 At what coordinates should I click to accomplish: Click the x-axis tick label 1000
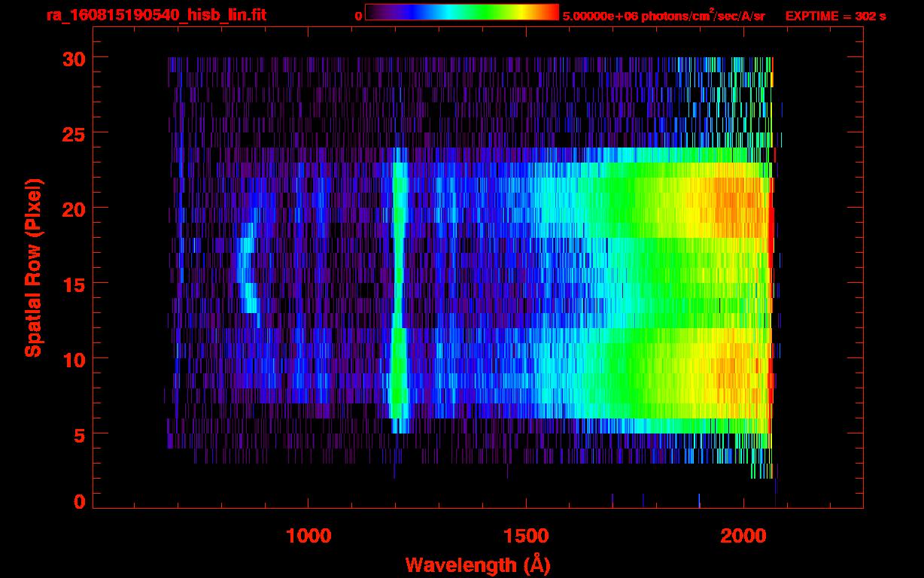pos(309,535)
